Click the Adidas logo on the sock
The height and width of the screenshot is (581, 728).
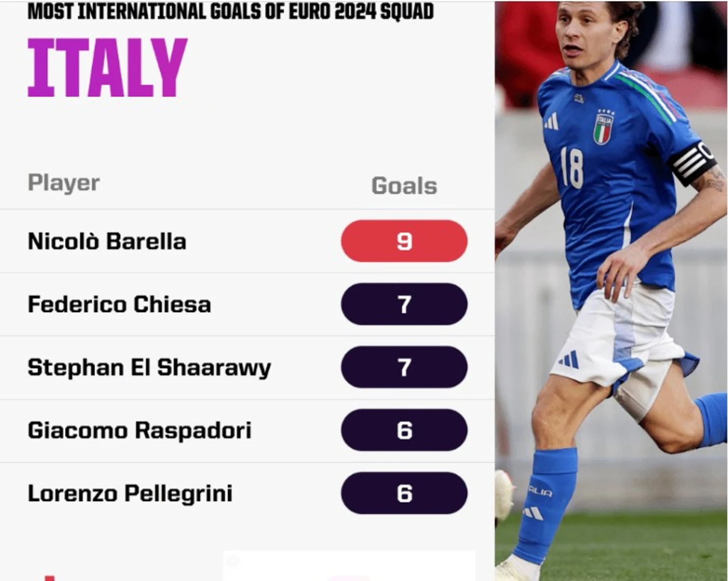coord(534,513)
